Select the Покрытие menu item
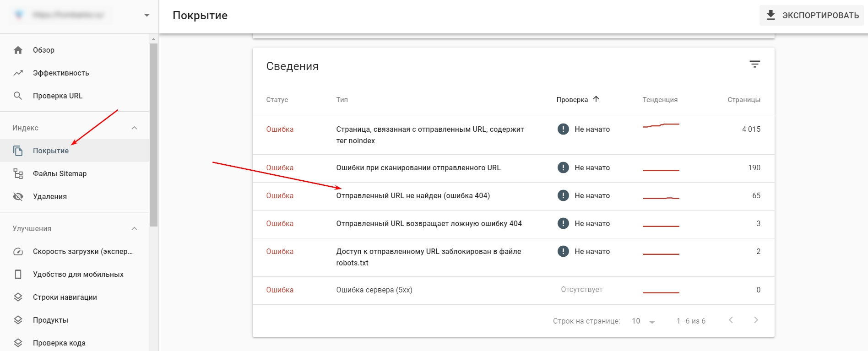The image size is (868, 351). (75, 151)
